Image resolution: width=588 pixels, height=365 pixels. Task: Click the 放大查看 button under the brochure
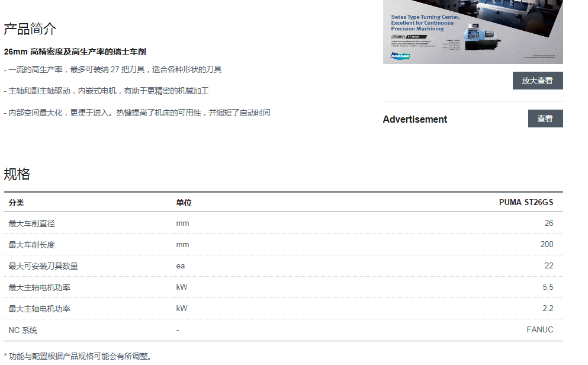coord(538,81)
